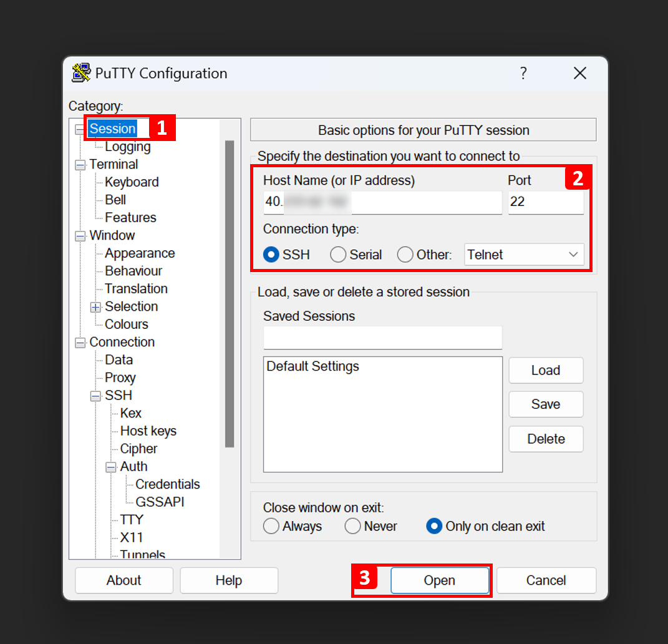Viewport: 668px width, 644px height.
Task: Select Default Settings in session list
Action: 312,366
